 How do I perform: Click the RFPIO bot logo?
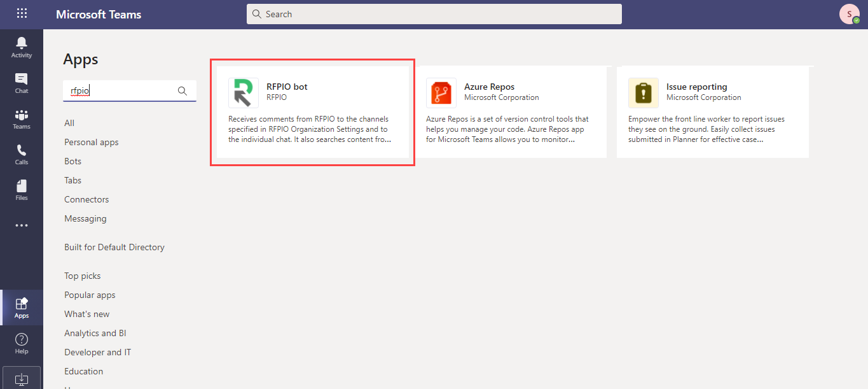tap(244, 93)
